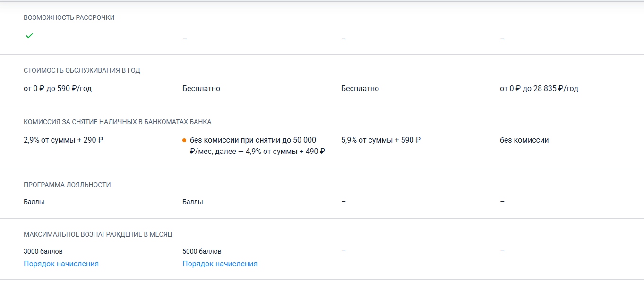
Task: Click the "без комиссии при снятии до 50 000" text
Action: click(x=253, y=140)
